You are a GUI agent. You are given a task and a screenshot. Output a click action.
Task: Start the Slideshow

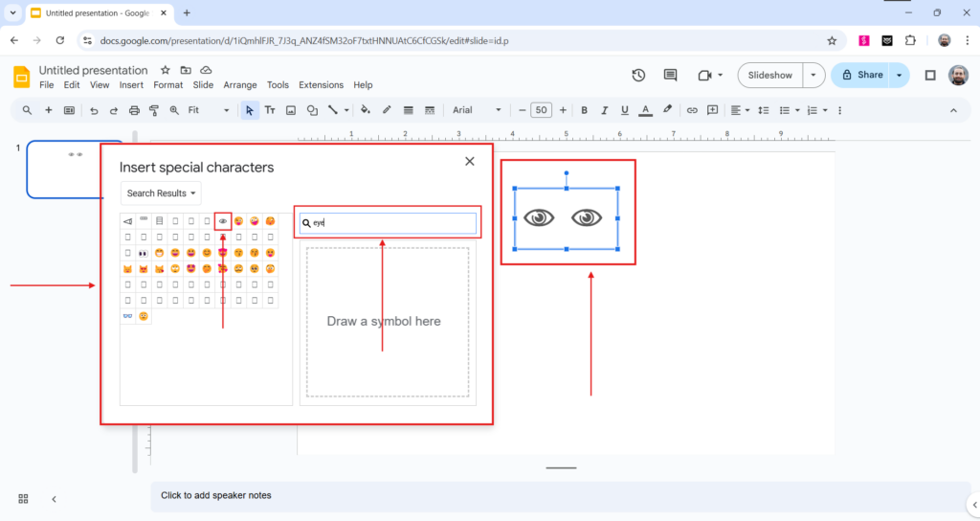coord(769,75)
